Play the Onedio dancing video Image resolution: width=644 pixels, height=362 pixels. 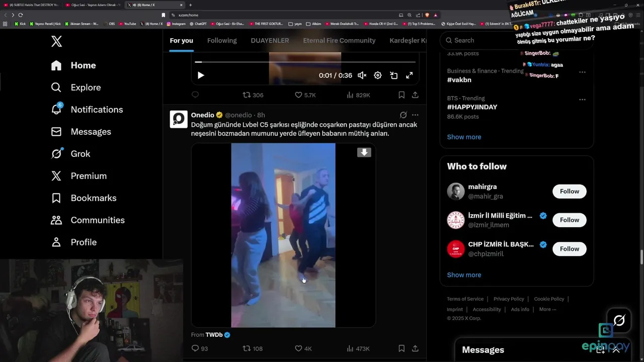click(283, 235)
